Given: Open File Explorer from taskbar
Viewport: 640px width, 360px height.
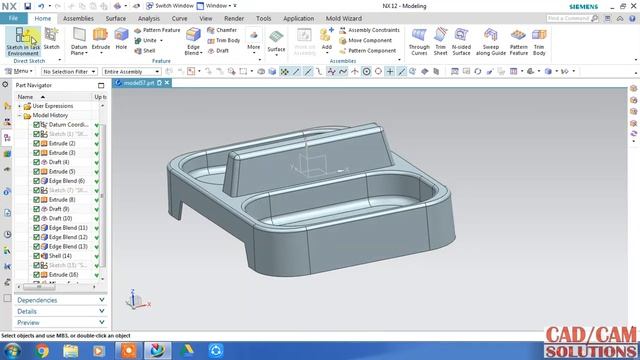Looking at the screenshot, I should pyautogui.click(x=71, y=351).
